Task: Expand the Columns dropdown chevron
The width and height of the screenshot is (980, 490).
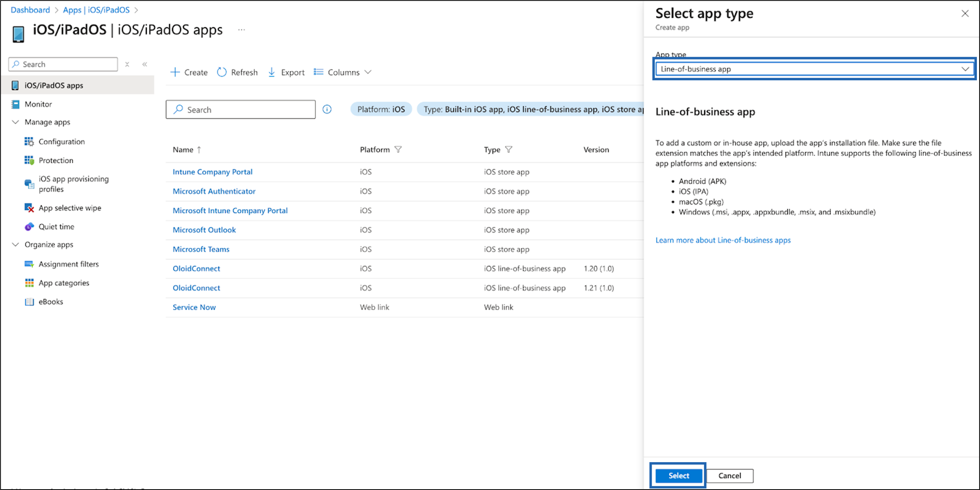Action: coord(368,72)
